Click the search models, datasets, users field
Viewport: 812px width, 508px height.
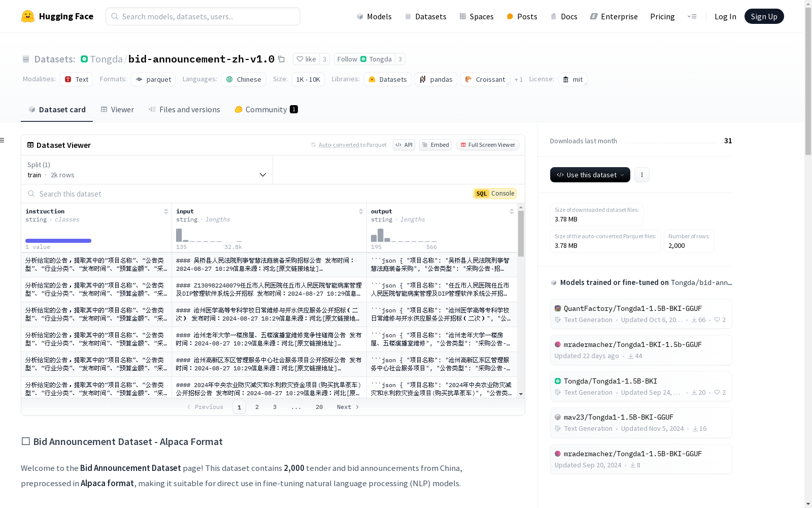(203, 16)
